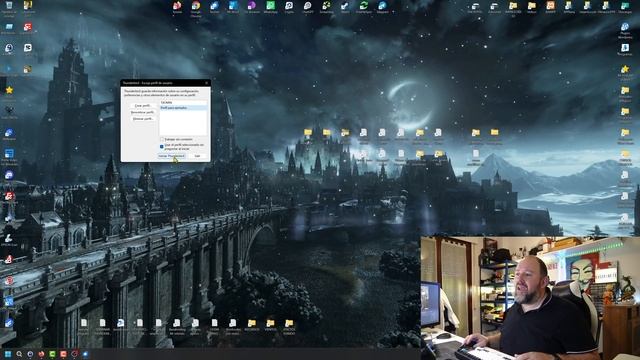Close the Thunderbird profile chooser dialog
640x360 pixels.
207,83
